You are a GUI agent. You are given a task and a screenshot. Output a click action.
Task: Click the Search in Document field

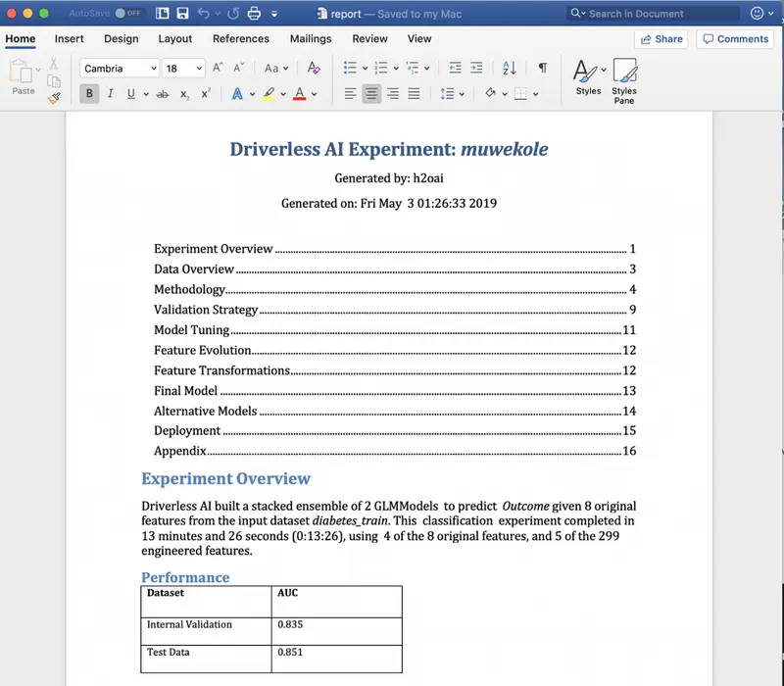(654, 14)
